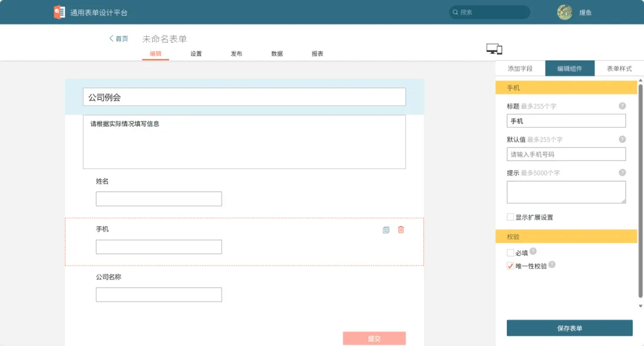Click the 提交 button
The image size is (644, 346).
point(374,338)
